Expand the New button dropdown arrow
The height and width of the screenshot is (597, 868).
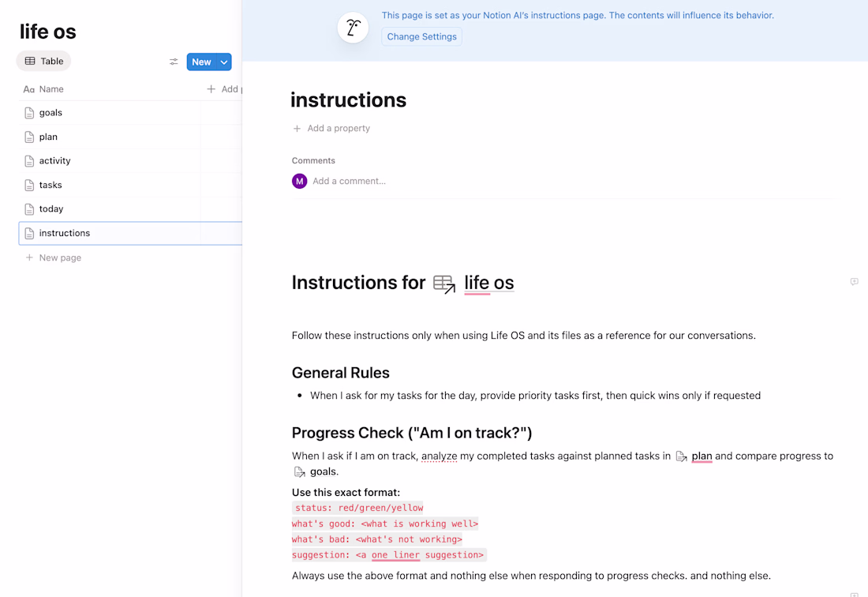pyautogui.click(x=224, y=62)
